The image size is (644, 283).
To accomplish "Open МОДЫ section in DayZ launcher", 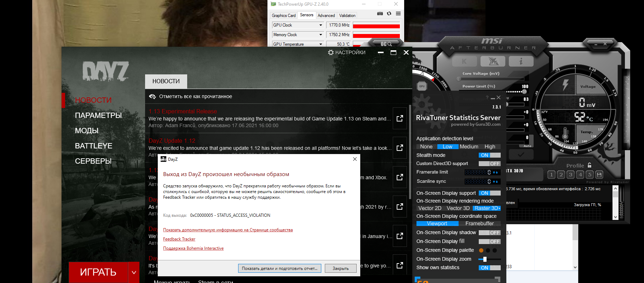I will point(87,131).
